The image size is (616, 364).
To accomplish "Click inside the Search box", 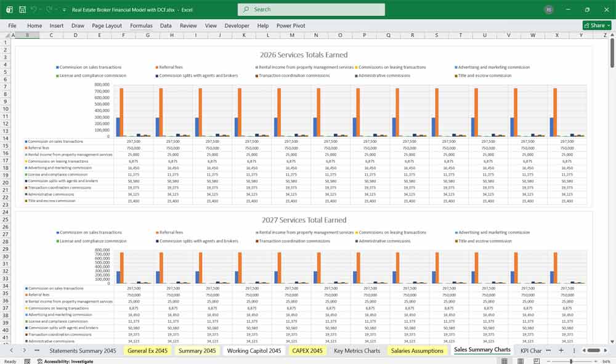I will 310,10.
